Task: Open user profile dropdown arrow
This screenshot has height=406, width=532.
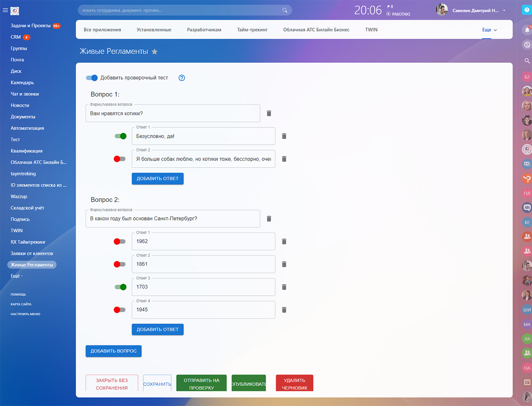Action: tap(504, 10)
